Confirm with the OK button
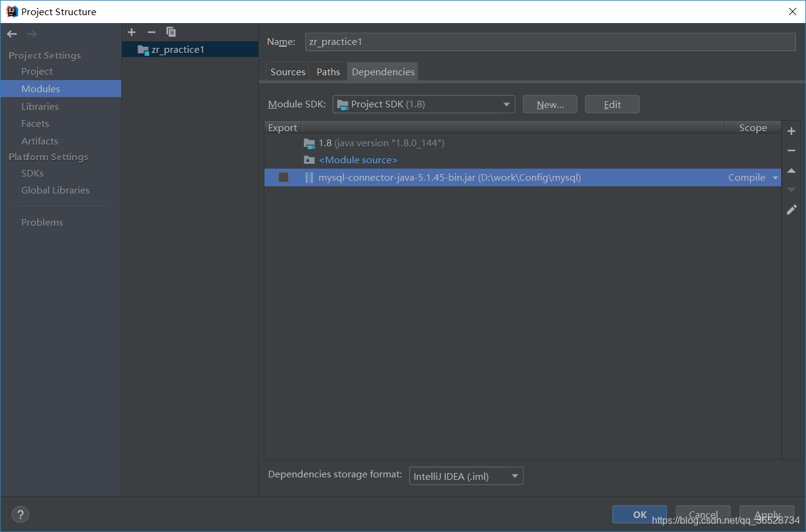Screen dimensions: 806x532 [x=640, y=514]
